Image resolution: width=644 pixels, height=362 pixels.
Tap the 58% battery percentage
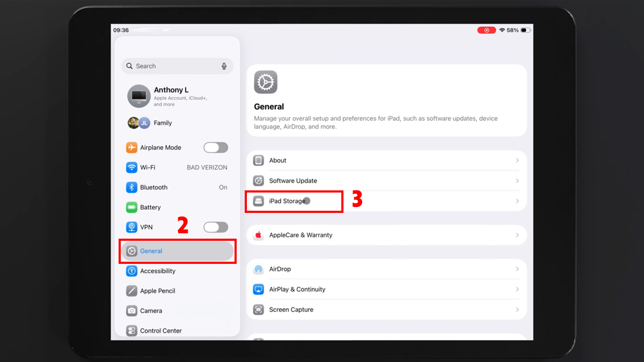[x=513, y=30]
